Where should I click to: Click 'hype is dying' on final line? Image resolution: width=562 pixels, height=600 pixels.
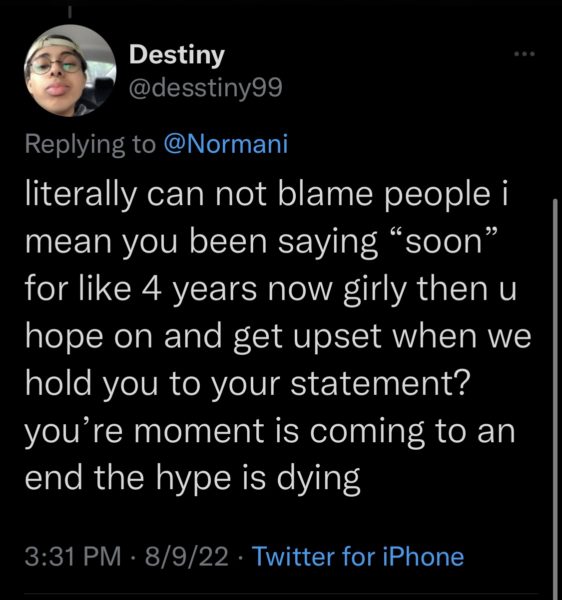(258, 479)
